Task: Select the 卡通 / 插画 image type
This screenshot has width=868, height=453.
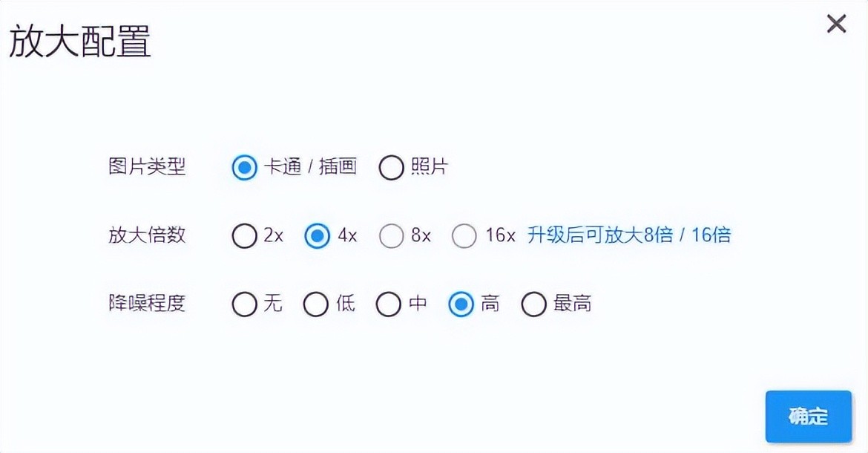Action: pyautogui.click(x=245, y=168)
